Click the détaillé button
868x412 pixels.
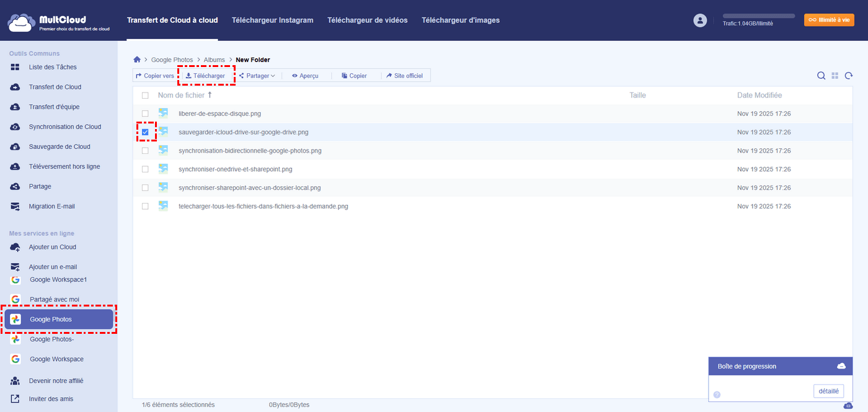(828, 391)
